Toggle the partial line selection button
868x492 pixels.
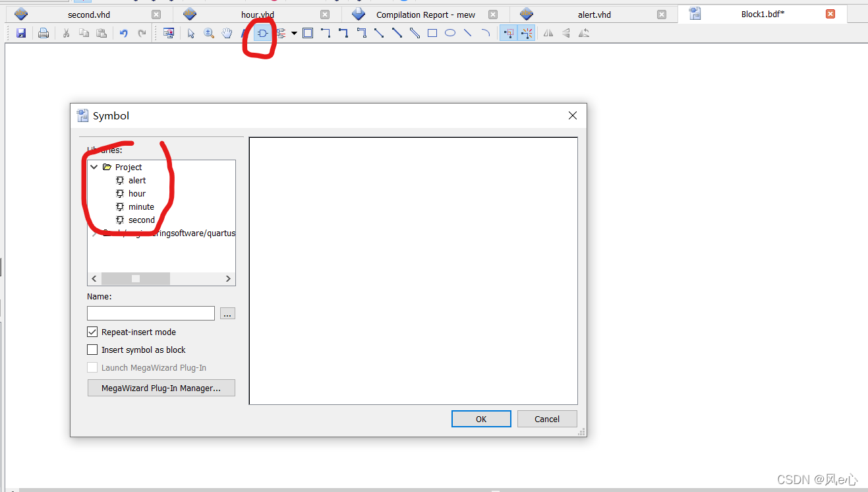508,33
